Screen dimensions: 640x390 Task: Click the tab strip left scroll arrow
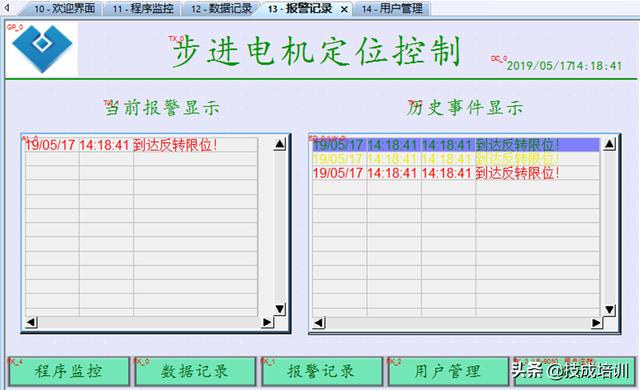pos(7,8)
